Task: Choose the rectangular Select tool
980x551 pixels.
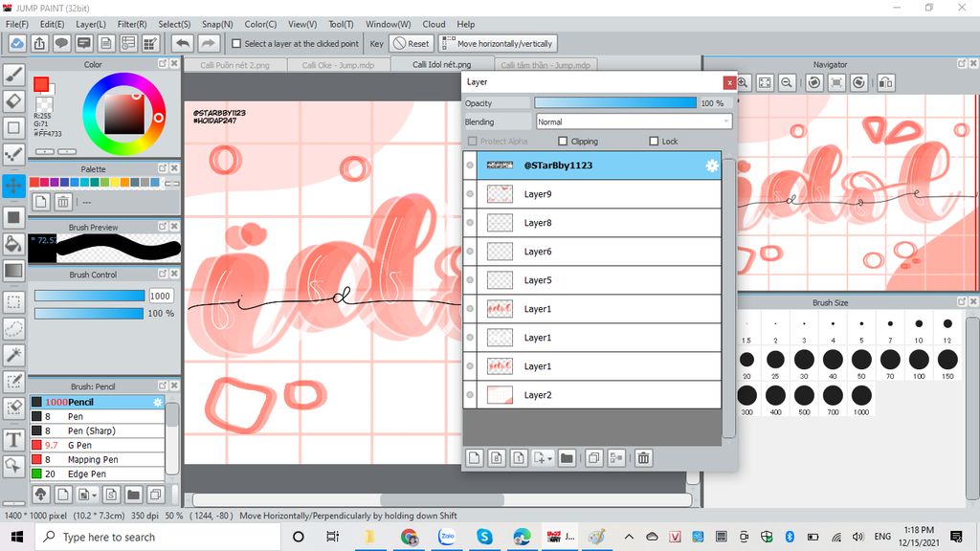Action: [13, 302]
